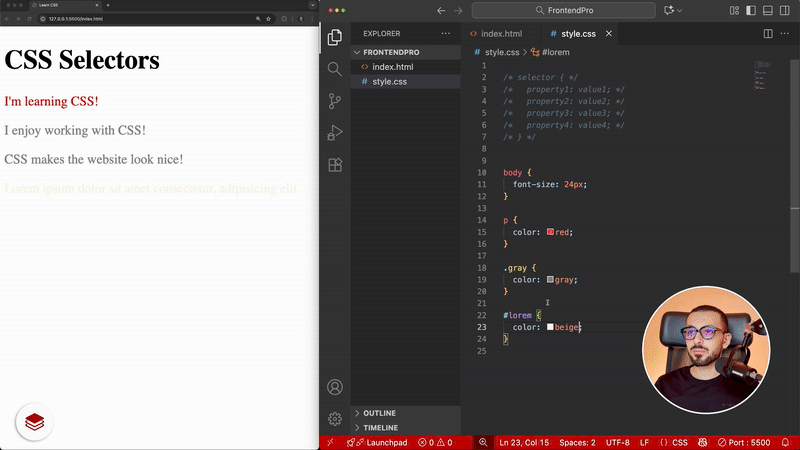Bookmark the page using the star icon
This screenshot has width=800, height=450.
click(270, 18)
